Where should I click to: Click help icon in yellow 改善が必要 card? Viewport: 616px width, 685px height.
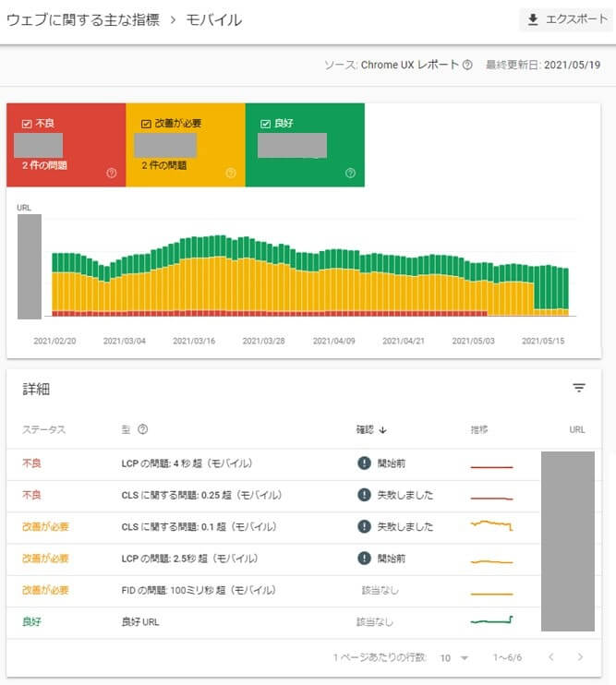click(x=231, y=173)
